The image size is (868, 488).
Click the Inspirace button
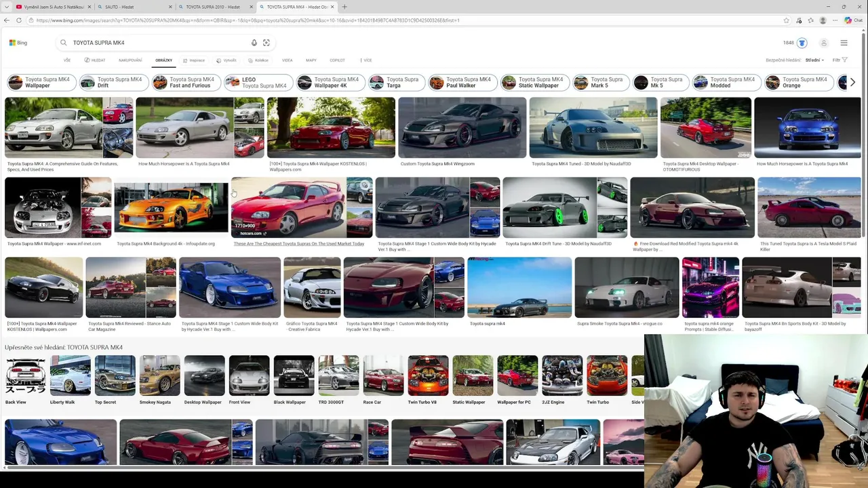click(194, 60)
